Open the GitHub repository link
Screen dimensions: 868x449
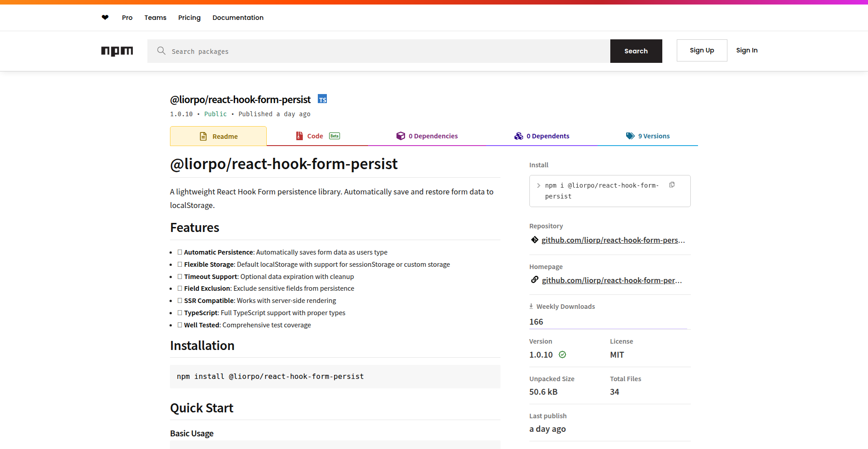click(x=613, y=240)
